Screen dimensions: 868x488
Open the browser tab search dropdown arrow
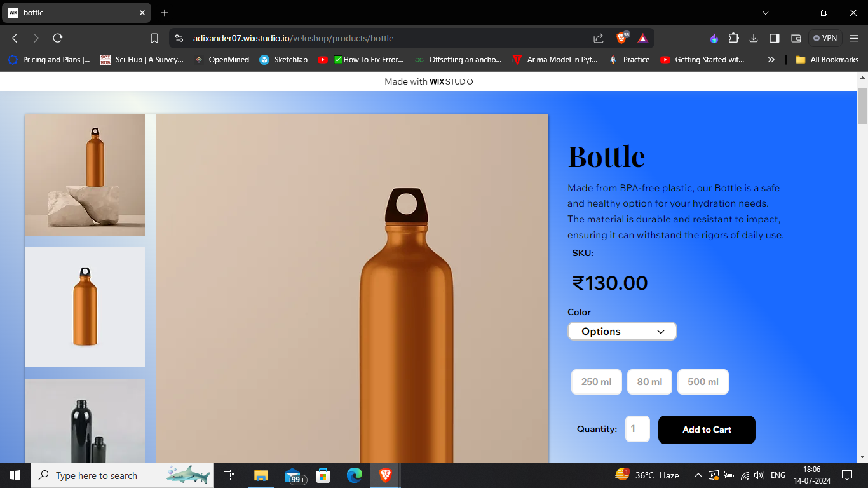[x=765, y=13]
